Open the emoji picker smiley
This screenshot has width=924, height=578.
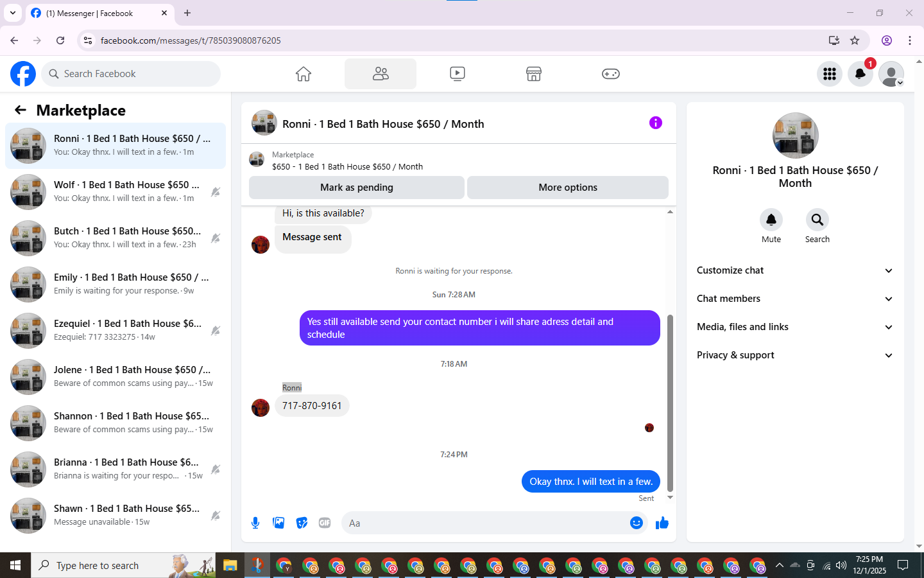click(x=636, y=523)
